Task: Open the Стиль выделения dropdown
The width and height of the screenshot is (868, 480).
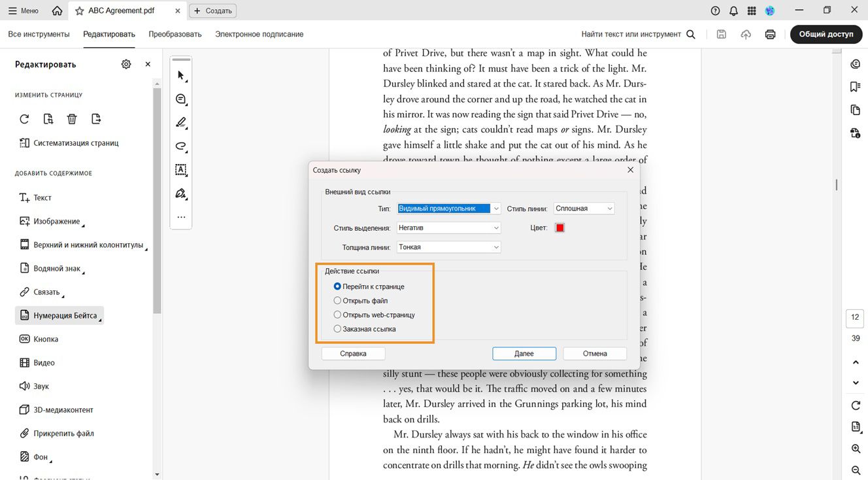Action: click(x=448, y=228)
